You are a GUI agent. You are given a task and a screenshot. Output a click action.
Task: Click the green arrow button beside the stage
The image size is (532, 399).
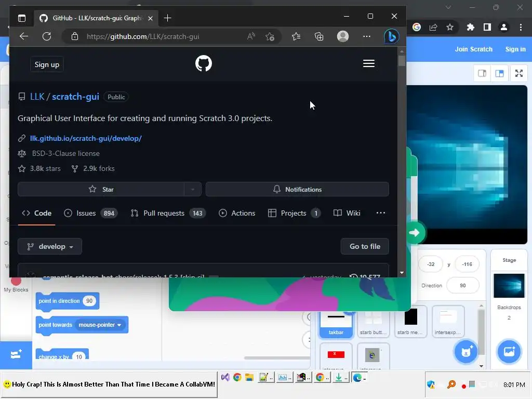(414, 233)
